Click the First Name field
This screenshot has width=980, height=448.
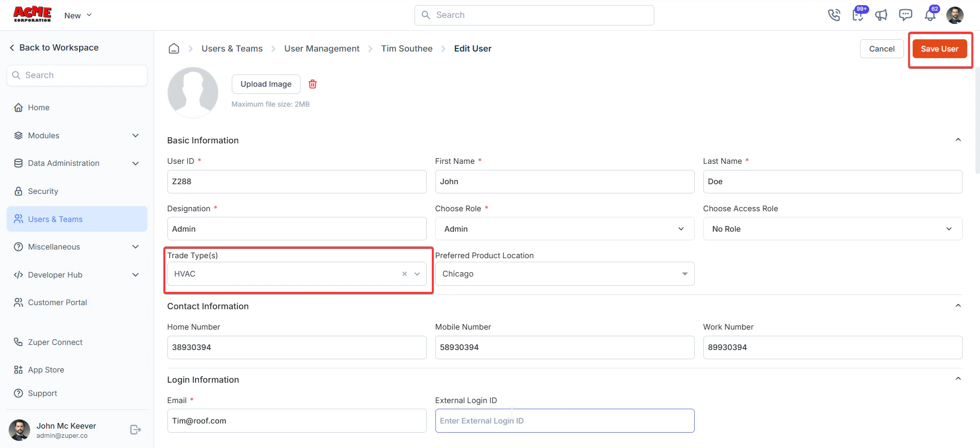coord(565,182)
